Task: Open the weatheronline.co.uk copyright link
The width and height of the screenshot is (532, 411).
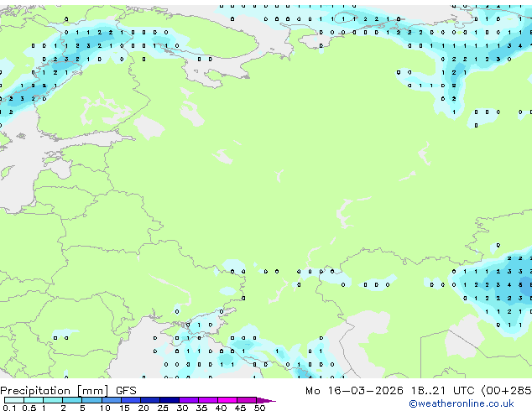Action: [x=461, y=403]
